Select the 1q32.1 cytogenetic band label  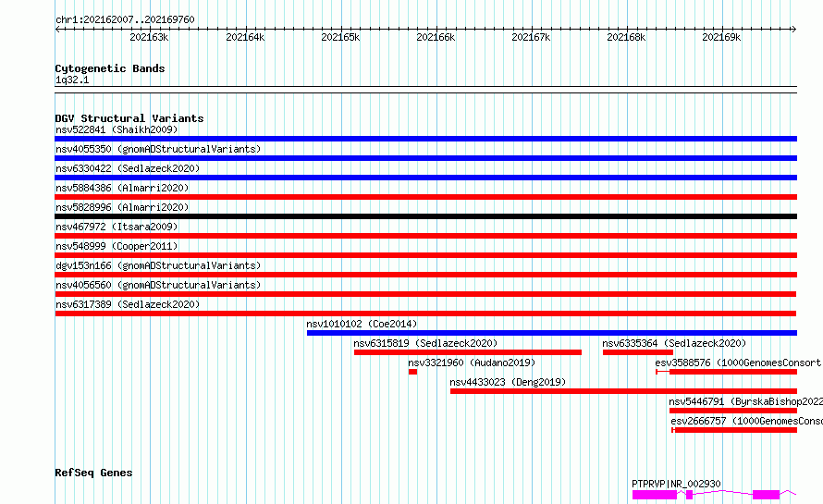(72, 80)
